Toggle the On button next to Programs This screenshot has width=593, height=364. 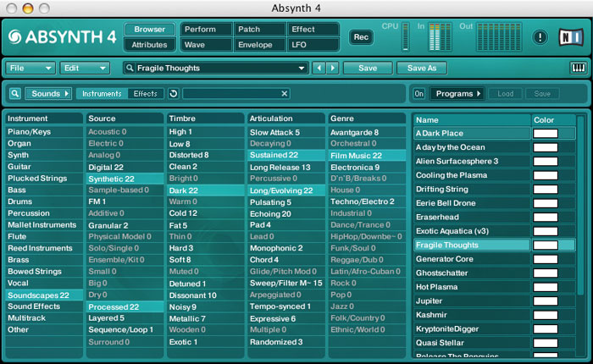(x=418, y=94)
